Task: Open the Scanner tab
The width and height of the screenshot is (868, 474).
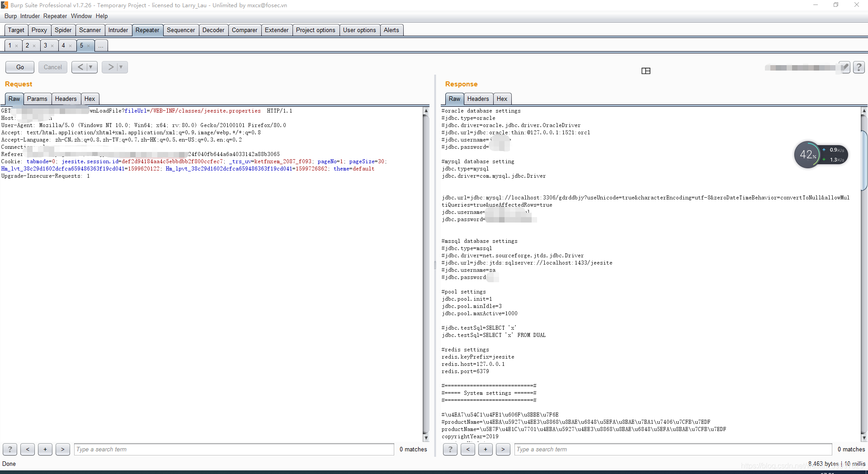Action: point(90,30)
